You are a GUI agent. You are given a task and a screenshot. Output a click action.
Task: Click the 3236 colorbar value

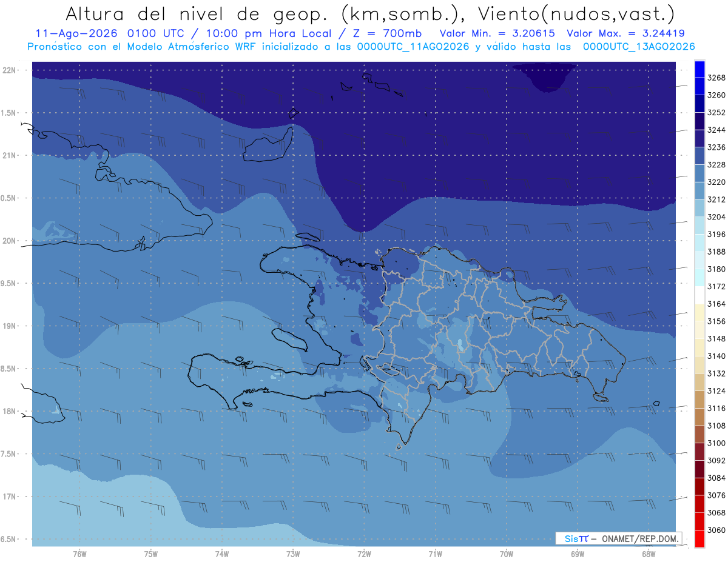(716, 147)
